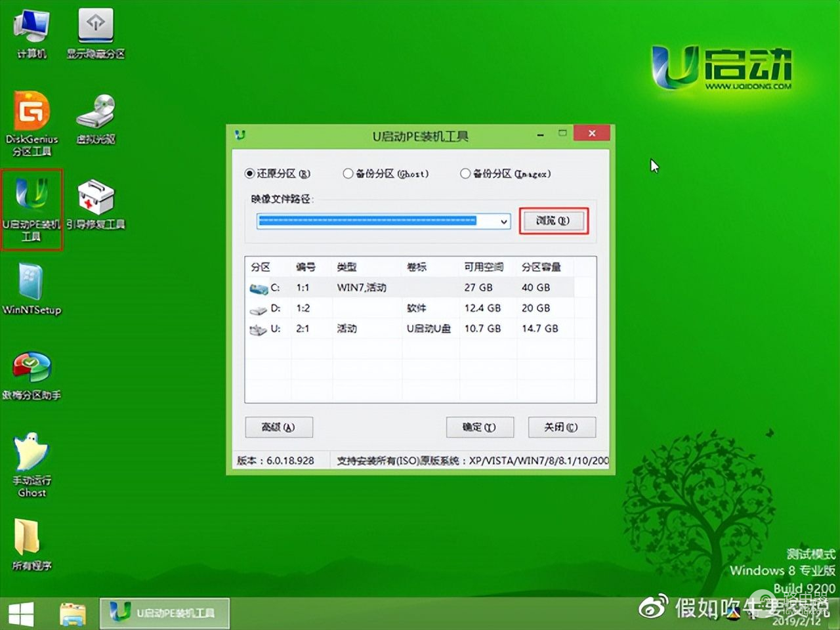Open the 显示隐藏分区 desktop icon
This screenshot has height=630, width=840.
[95, 33]
